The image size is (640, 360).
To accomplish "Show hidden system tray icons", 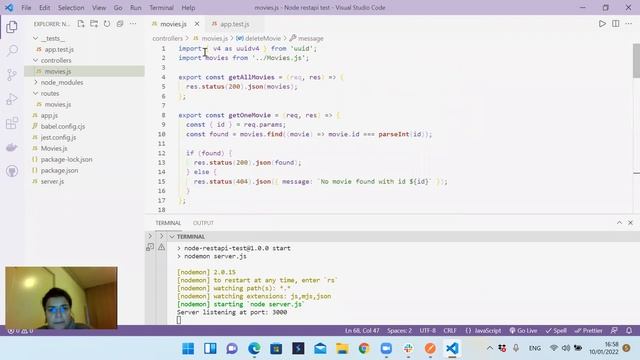I will (x=490, y=348).
